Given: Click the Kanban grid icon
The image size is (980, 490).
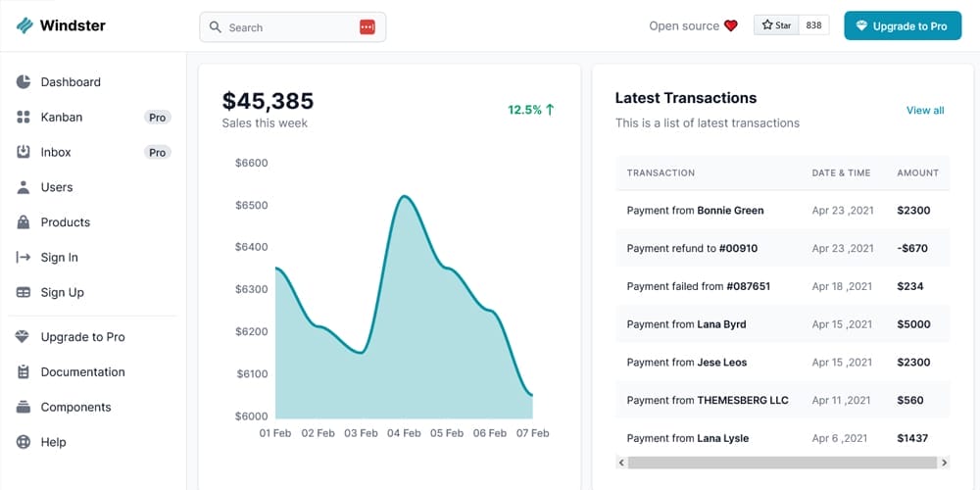Looking at the screenshot, I should click(24, 118).
